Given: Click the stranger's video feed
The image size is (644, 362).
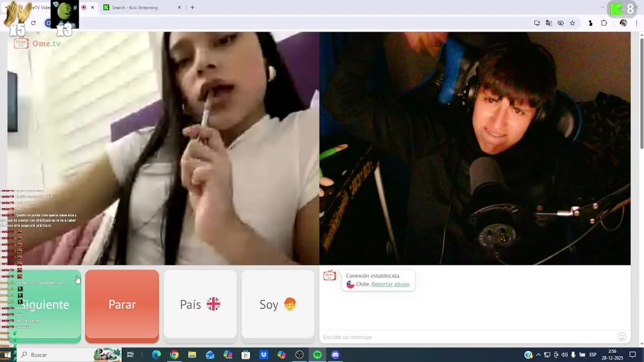Looking at the screenshot, I should [163, 148].
